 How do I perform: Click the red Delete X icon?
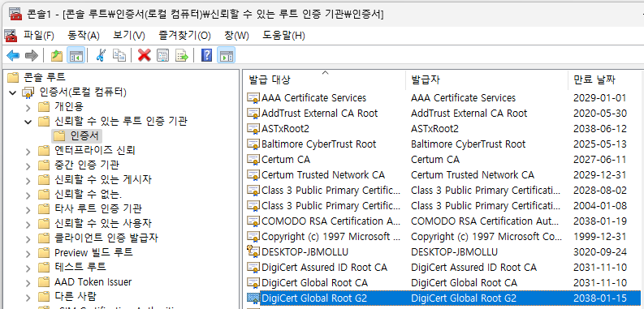coord(145,55)
